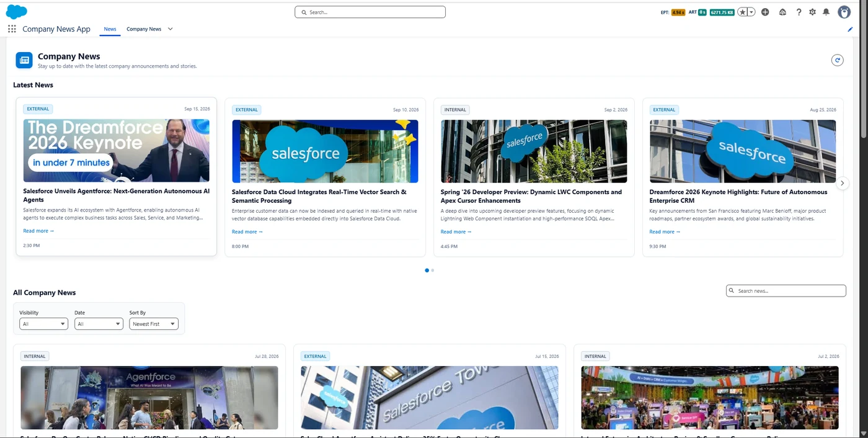
Task: Click the edit page pencil icon
Action: pyautogui.click(x=850, y=29)
